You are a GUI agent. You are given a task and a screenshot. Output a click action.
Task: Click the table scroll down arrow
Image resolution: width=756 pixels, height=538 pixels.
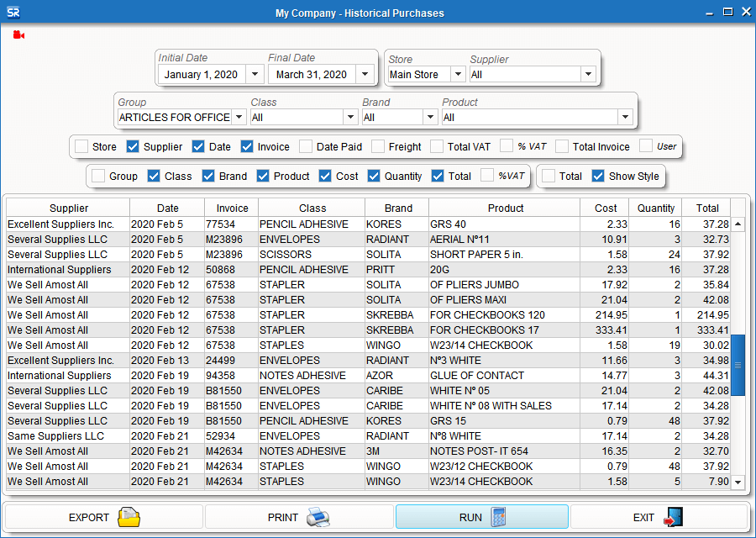738,482
